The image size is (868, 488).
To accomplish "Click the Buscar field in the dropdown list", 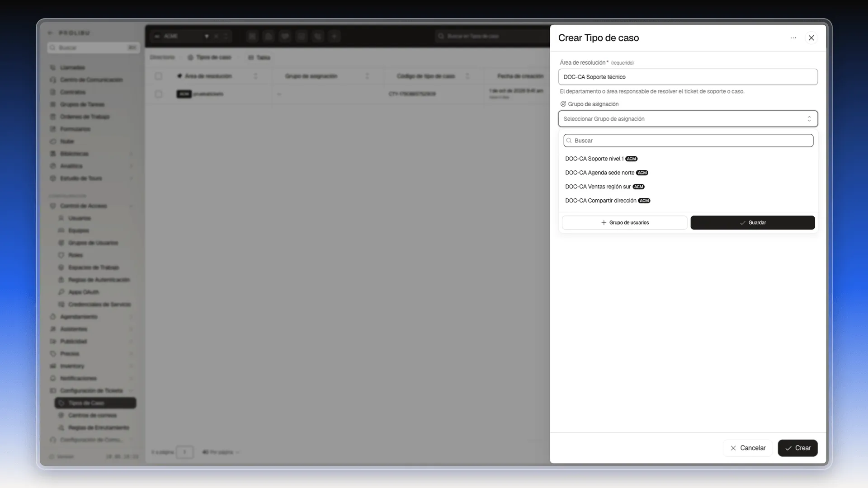I will click(688, 141).
